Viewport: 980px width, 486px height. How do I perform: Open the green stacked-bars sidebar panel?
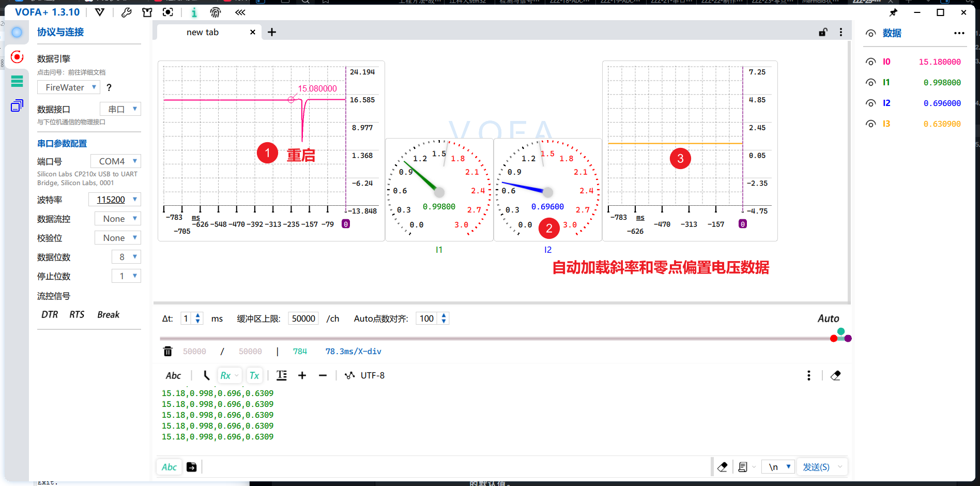[x=17, y=81]
